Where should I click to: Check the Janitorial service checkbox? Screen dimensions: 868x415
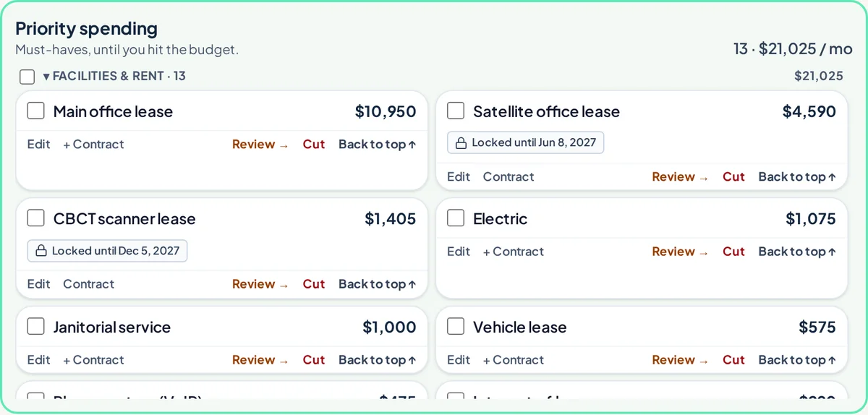coord(36,326)
